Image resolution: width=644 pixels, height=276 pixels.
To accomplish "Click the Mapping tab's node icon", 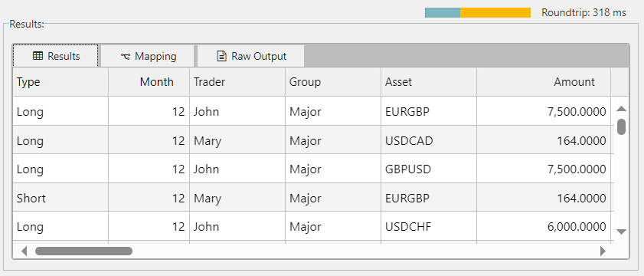I will 126,57.
